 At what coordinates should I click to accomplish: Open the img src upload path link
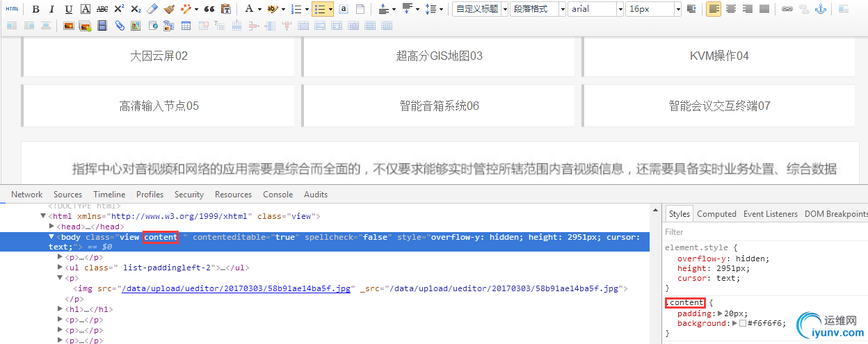coord(236,288)
